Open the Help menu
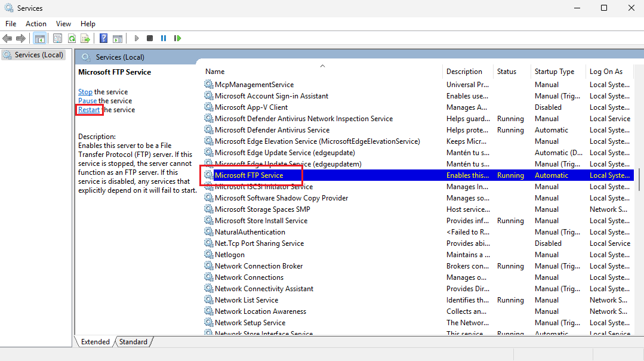644x361 pixels. click(x=88, y=24)
